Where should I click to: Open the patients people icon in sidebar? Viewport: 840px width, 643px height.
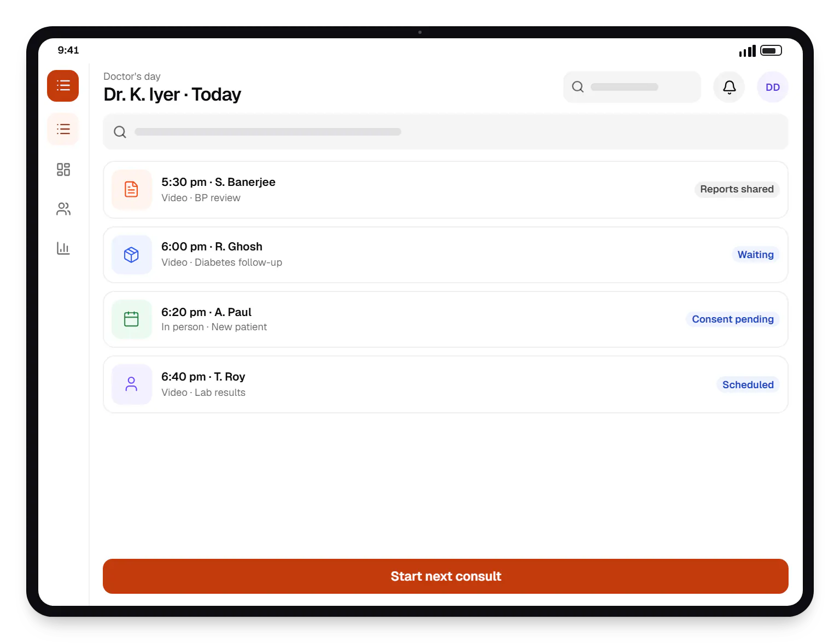pos(63,209)
